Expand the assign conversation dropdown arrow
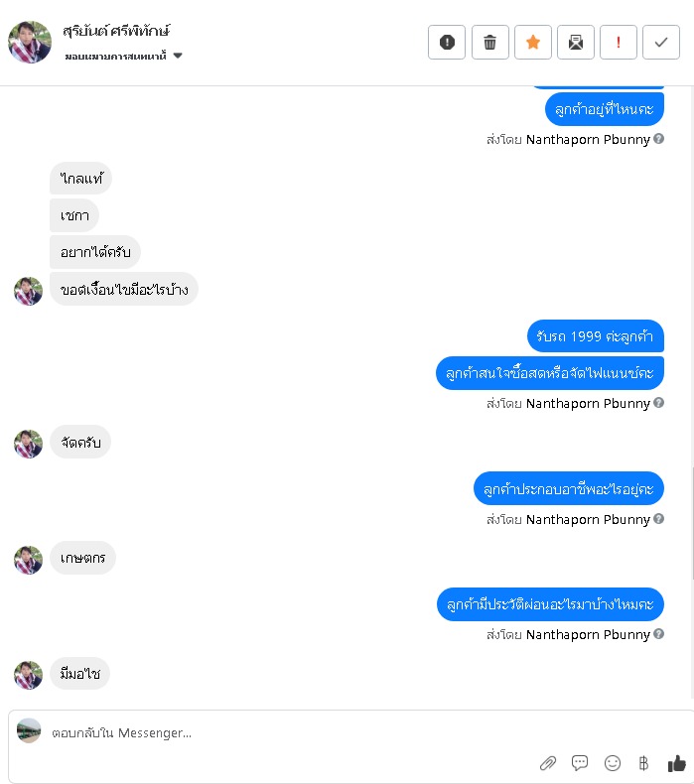 (178, 56)
